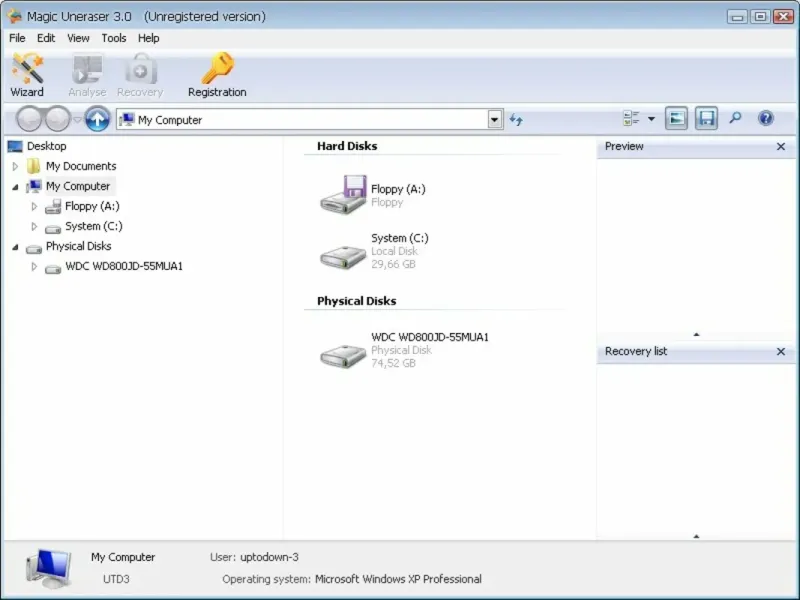
Task: Open the Help menu
Action: (x=148, y=38)
